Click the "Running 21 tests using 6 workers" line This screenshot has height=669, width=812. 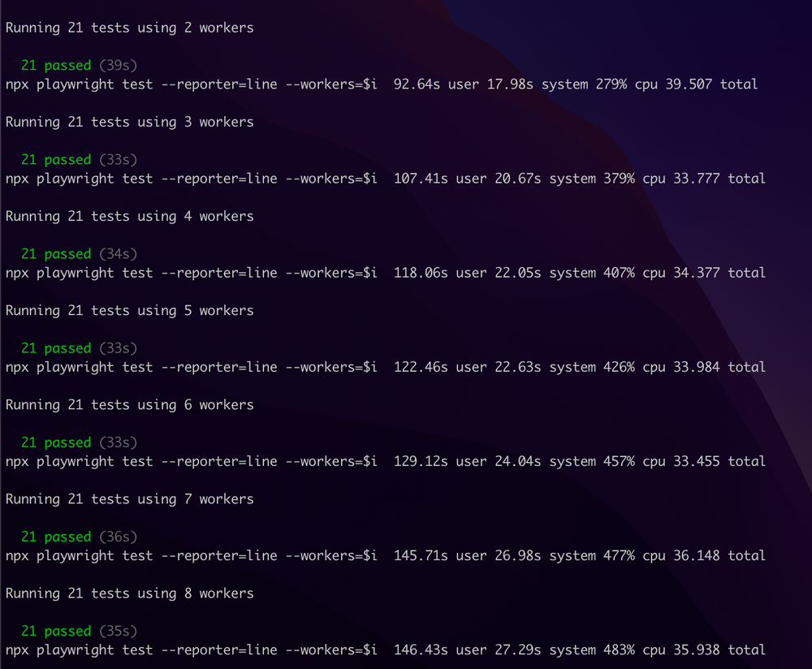[129, 404]
